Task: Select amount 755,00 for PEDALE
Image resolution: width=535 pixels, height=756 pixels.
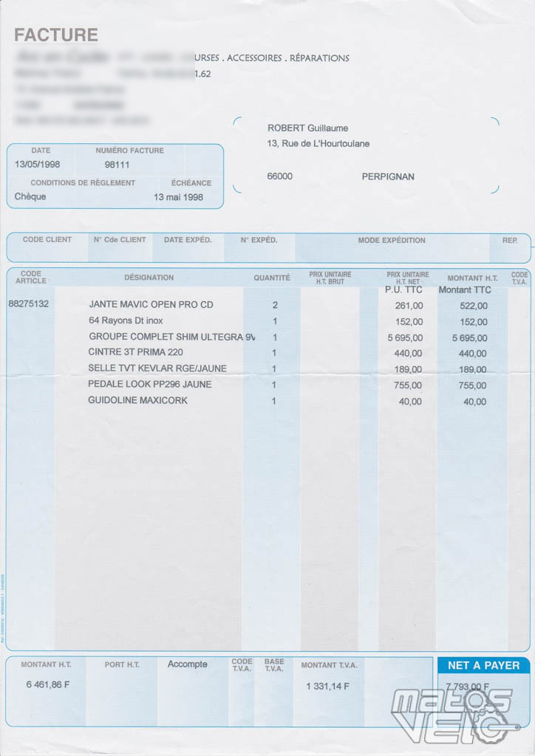Action: 473,385
